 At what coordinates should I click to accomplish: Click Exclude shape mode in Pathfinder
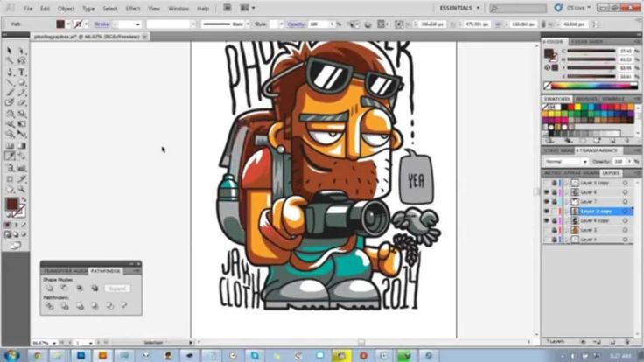click(x=94, y=289)
